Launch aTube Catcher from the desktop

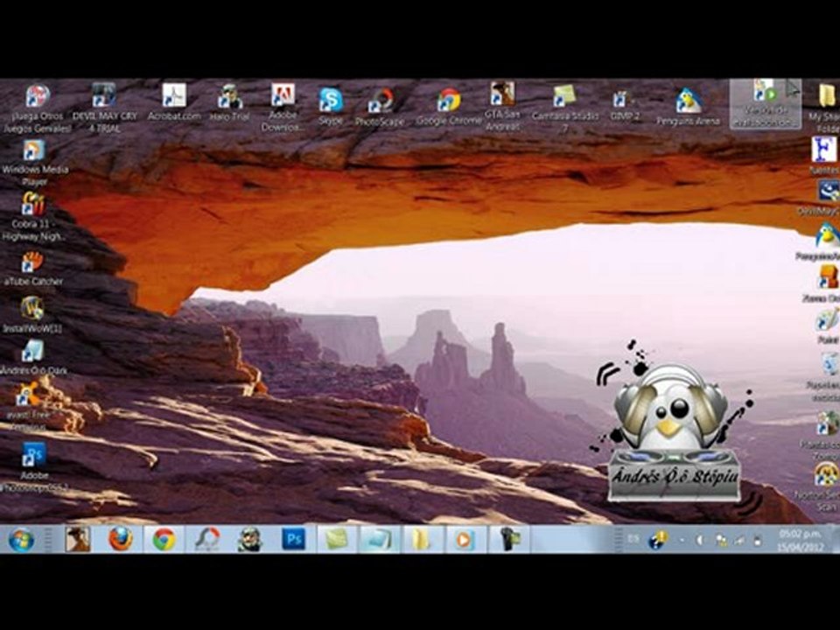tap(33, 269)
